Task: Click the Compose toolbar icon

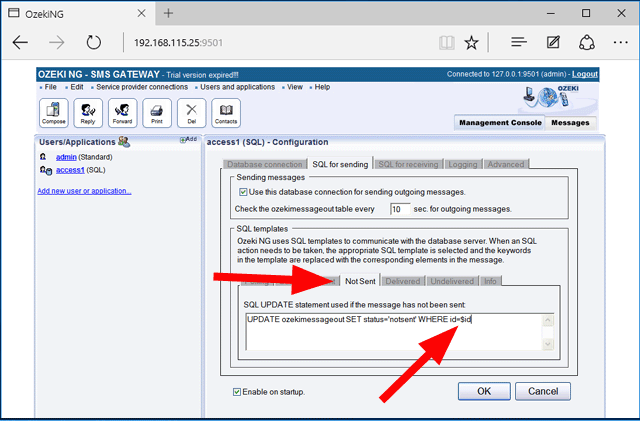Action: (x=53, y=113)
